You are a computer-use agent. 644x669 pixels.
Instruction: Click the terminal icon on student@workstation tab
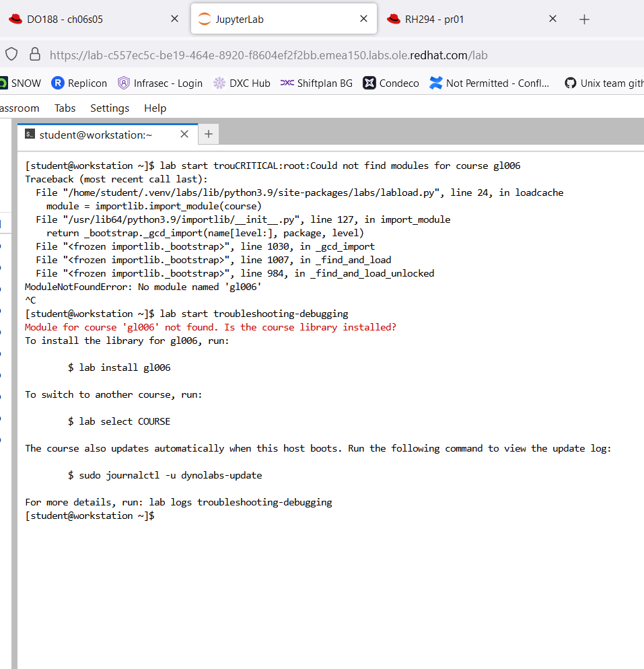click(x=30, y=133)
